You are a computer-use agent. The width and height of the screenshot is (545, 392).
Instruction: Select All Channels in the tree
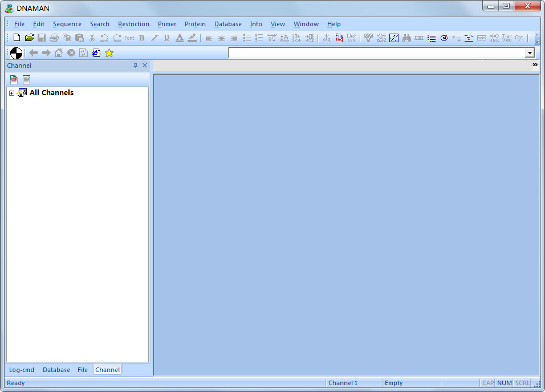pyautogui.click(x=51, y=93)
